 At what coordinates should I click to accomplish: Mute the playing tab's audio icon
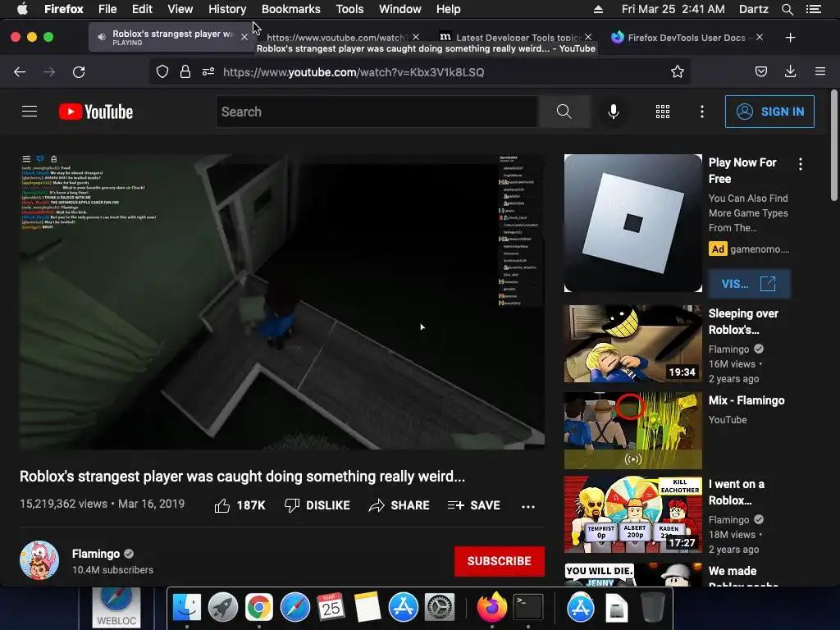[x=101, y=37]
